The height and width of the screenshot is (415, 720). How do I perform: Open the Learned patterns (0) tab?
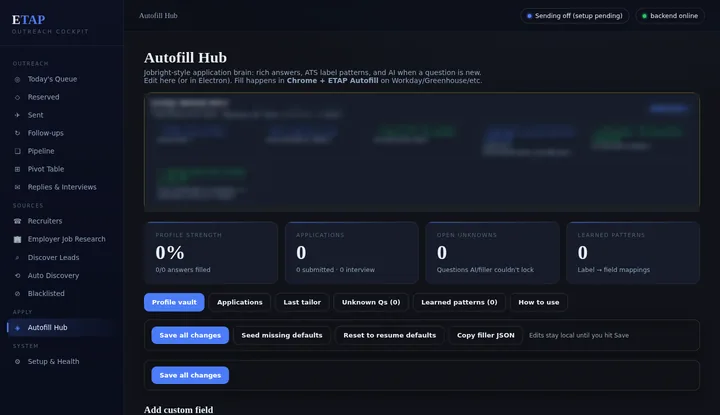[x=459, y=302]
